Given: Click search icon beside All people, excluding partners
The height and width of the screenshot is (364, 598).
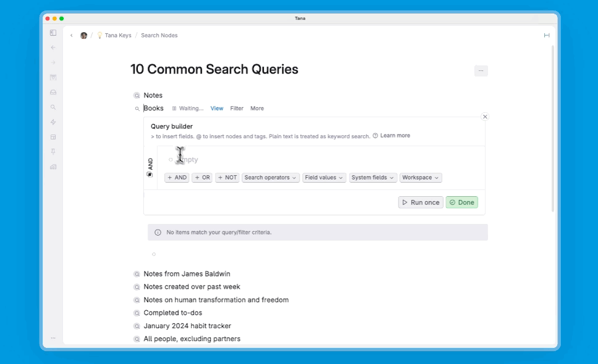Looking at the screenshot, I should (x=137, y=339).
